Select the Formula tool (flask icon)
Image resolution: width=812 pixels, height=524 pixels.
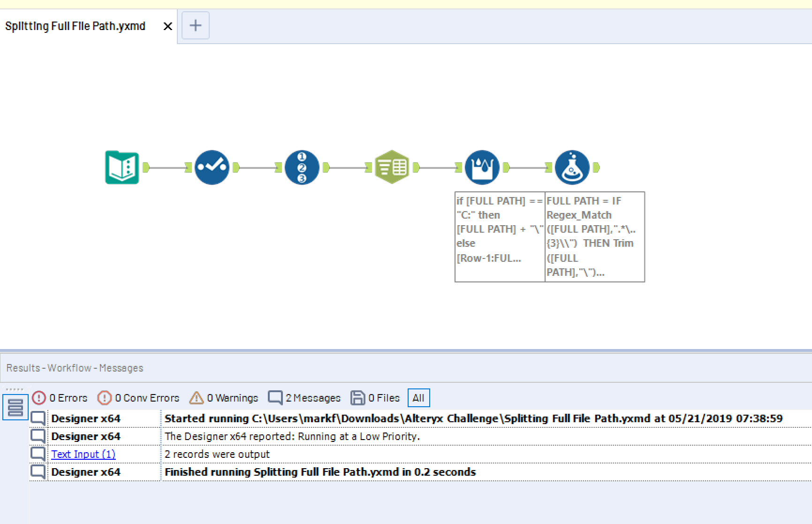(572, 167)
